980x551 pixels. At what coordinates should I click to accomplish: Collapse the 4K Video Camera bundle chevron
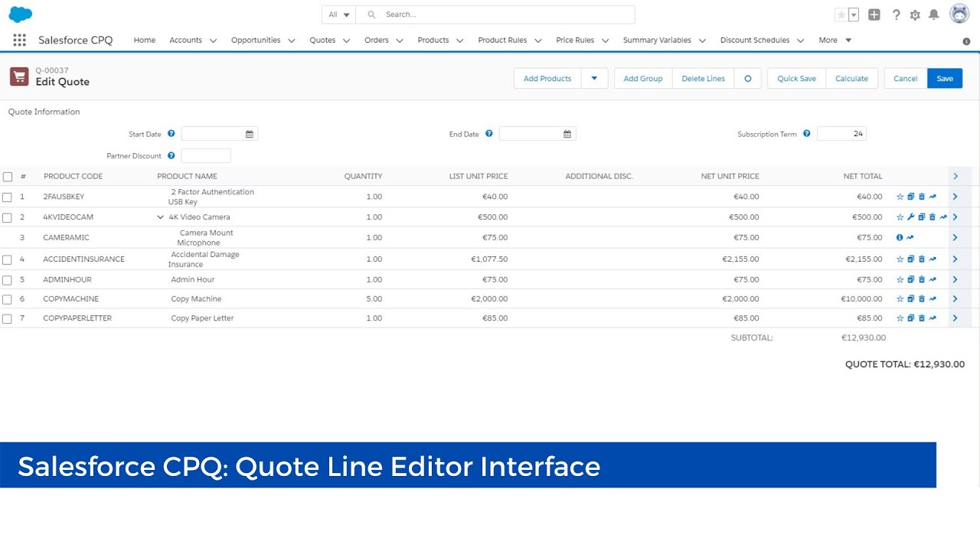(x=160, y=217)
